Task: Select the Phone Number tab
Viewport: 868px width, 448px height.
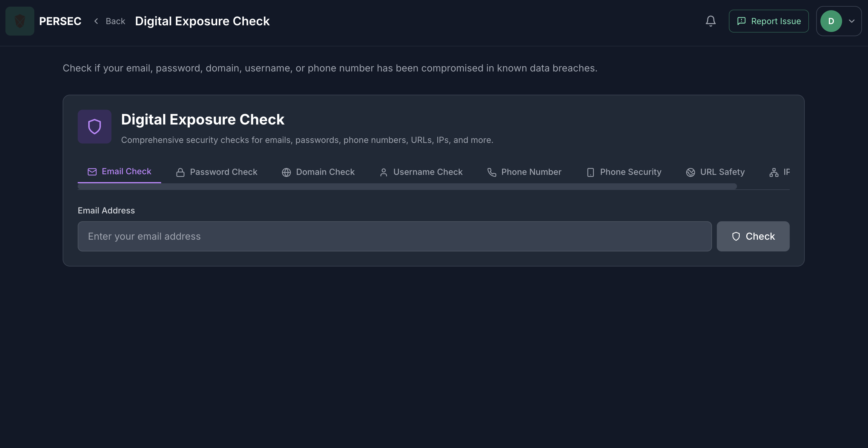Action: tap(525, 172)
